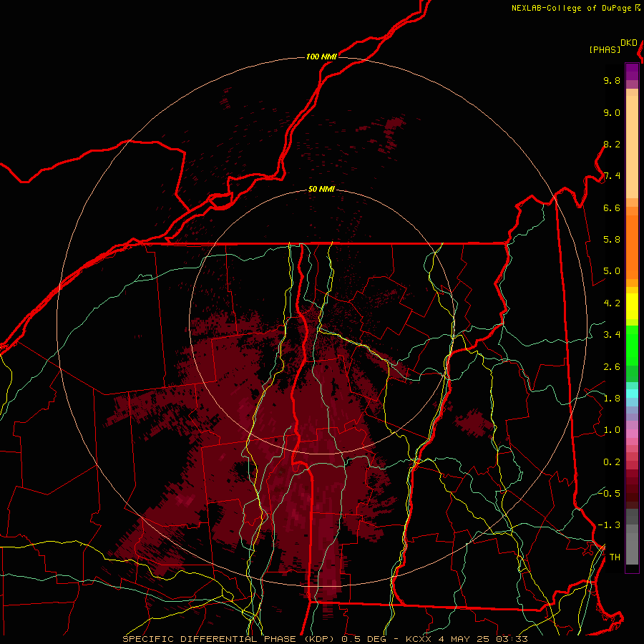Click the 5.0 color scale value
This screenshot has height=644, width=644.
click(x=612, y=271)
